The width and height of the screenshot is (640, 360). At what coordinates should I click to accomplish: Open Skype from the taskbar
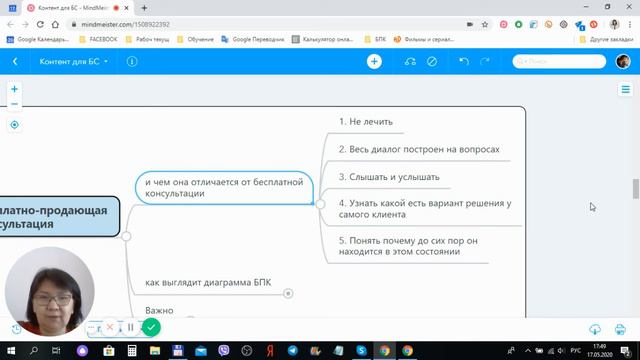pyautogui.click(x=361, y=351)
